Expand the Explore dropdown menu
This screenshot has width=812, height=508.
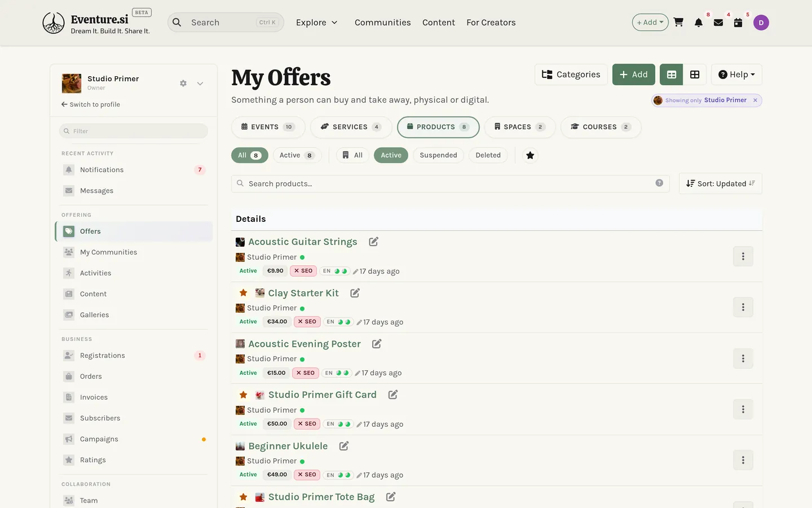317,23
